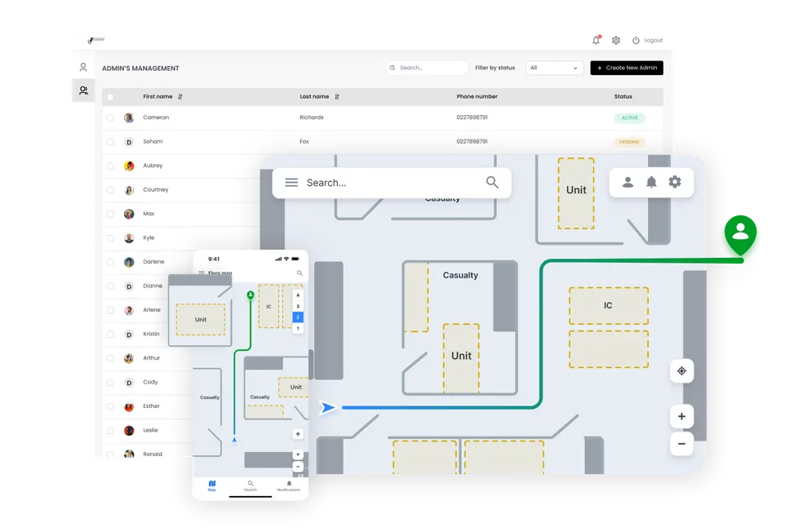Select floor 3 in mobile floor picker

pos(298,306)
